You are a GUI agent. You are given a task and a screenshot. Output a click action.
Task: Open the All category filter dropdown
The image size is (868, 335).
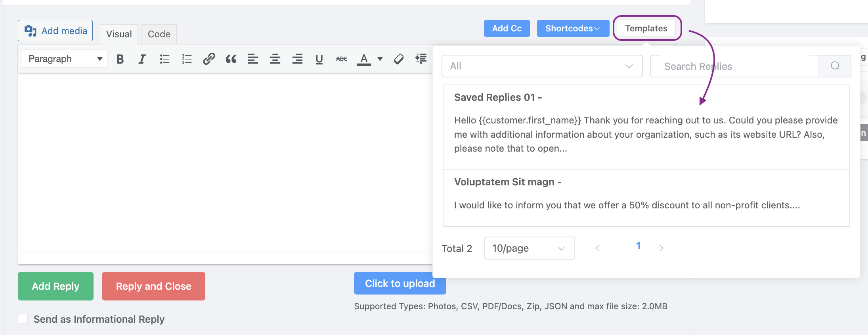pos(542,66)
